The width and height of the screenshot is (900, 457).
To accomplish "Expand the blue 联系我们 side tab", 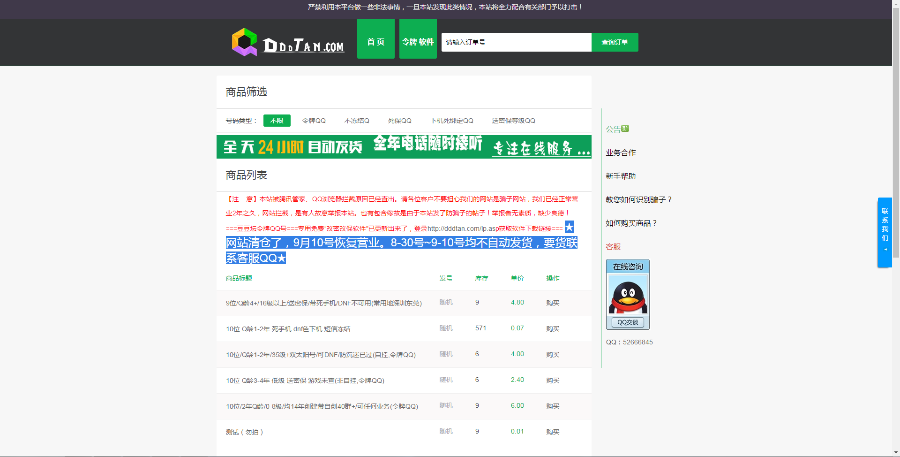I will coord(885,233).
